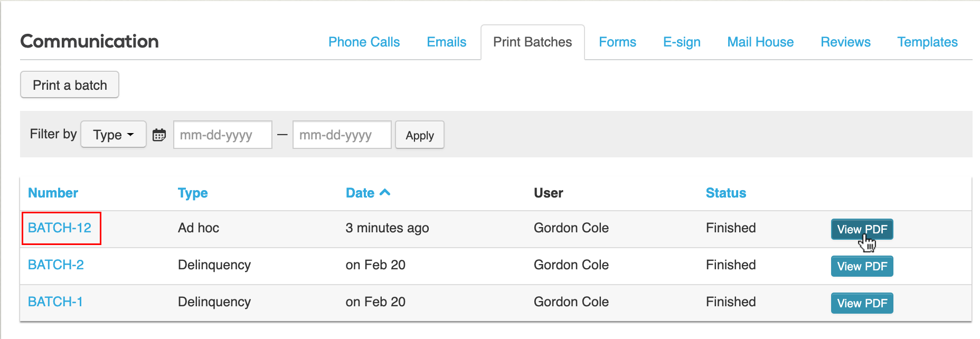The height and width of the screenshot is (339, 980).
Task: Select the Print Batches tab
Action: tap(532, 42)
